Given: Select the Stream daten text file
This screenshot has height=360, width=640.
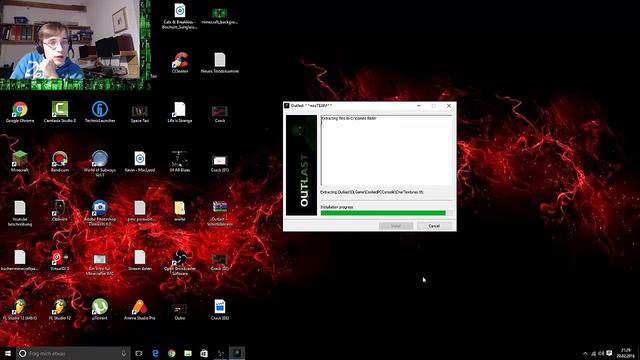Looking at the screenshot, I should [140, 259].
